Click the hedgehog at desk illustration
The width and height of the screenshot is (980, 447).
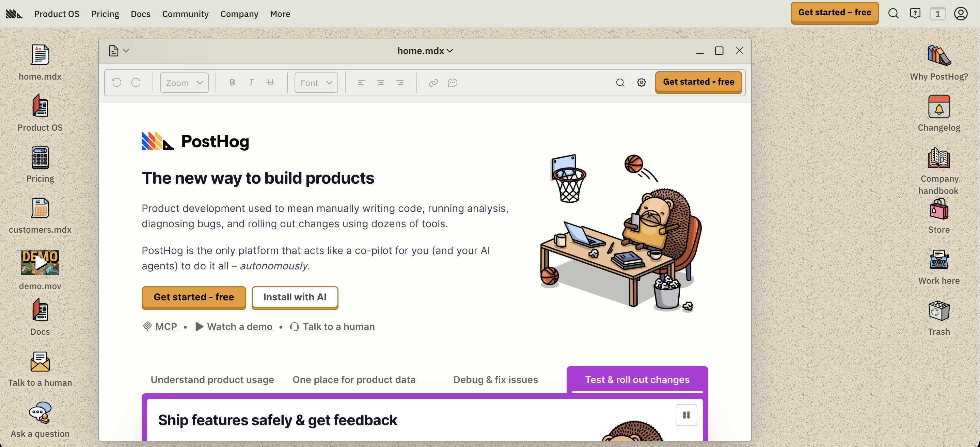(621, 233)
